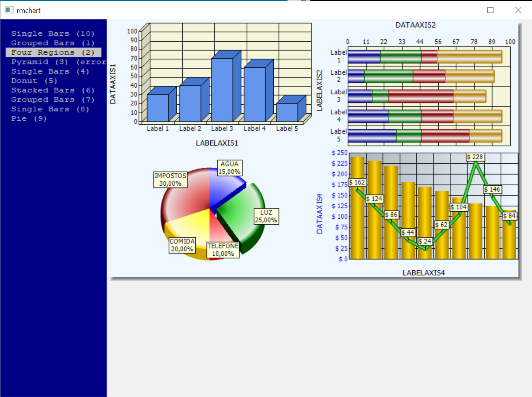
Task: Choose 'Single Bars (8)' list entry
Action: (x=50, y=109)
